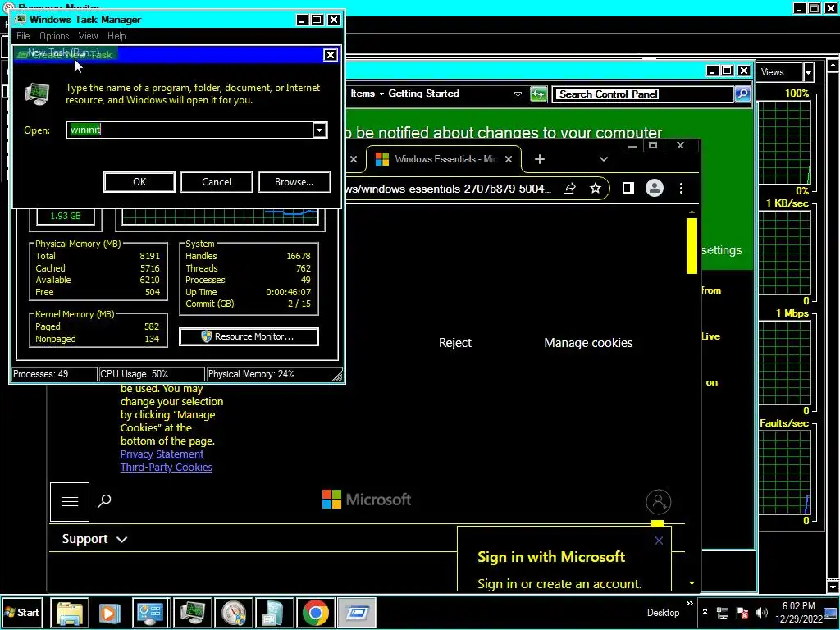Click the Start button

click(x=21, y=612)
